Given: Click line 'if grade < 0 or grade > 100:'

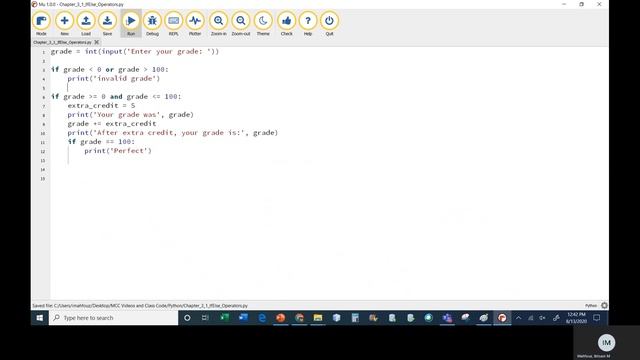Looking at the screenshot, I should (x=109, y=69).
